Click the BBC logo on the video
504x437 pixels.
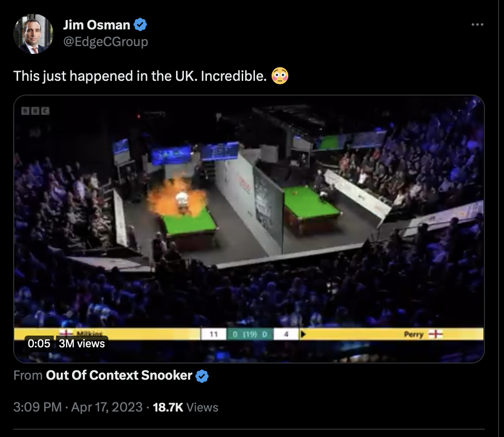click(x=35, y=111)
